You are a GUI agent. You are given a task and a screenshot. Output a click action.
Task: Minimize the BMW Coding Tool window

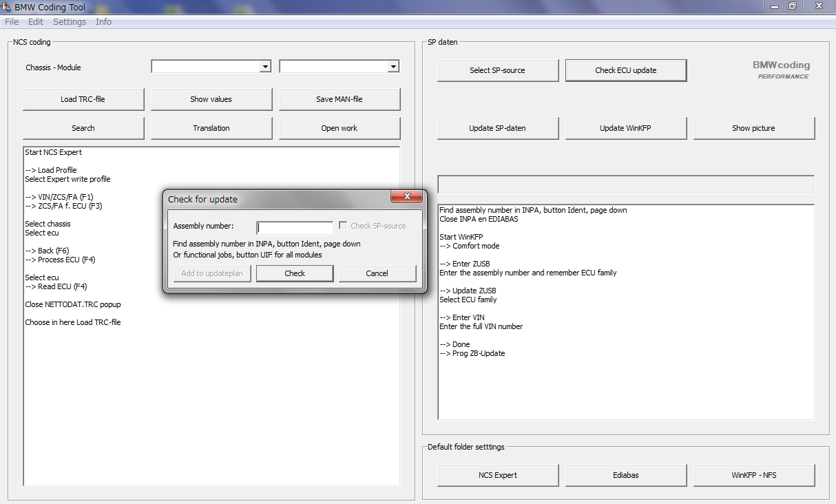(775, 6)
